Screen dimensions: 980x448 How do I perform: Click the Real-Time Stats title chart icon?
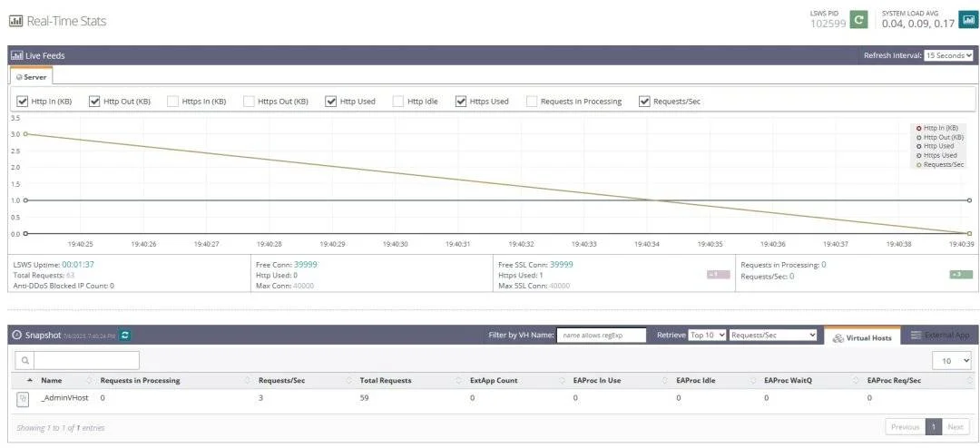[15, 21]
